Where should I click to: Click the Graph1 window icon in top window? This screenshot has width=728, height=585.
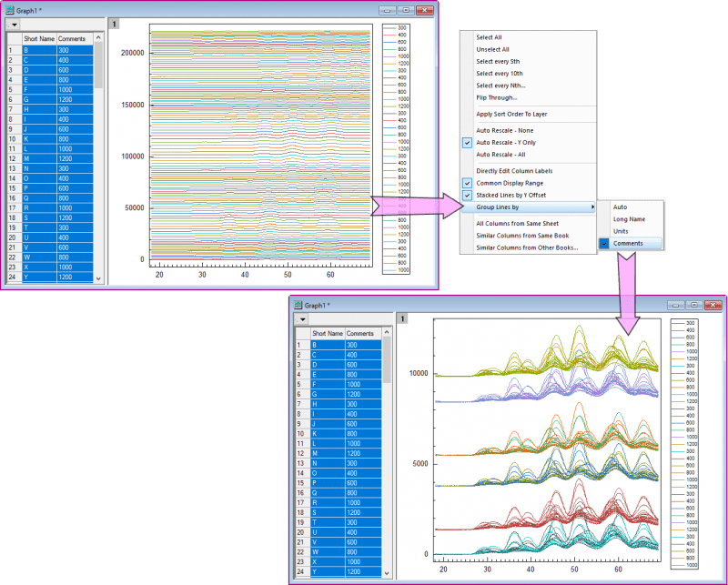[10, 10]
